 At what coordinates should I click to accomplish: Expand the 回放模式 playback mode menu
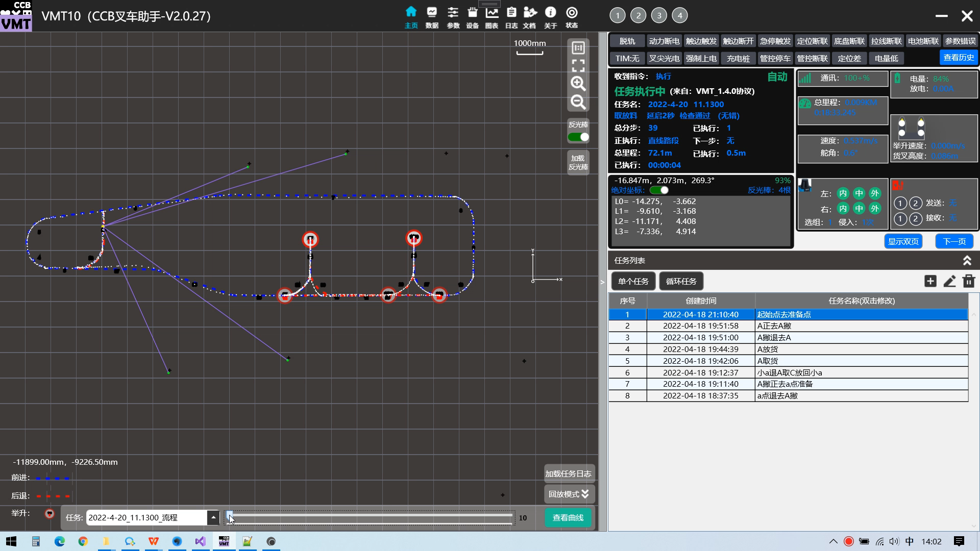coord(569,494)
